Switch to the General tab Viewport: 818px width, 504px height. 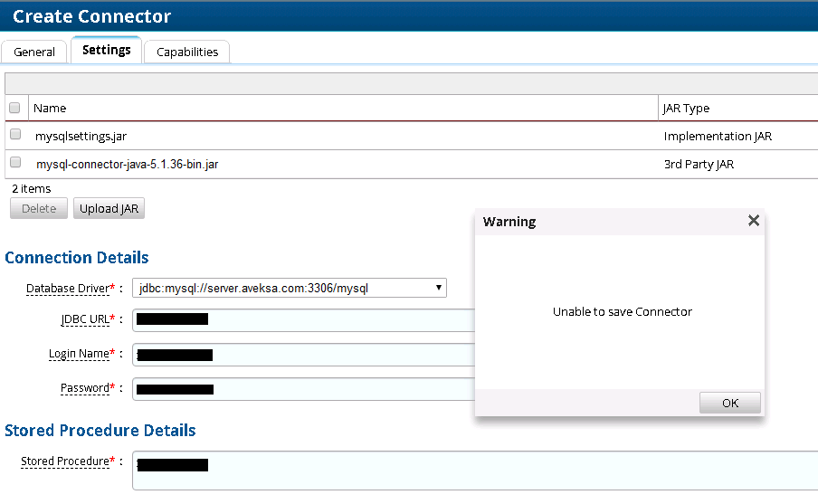click(34, 52)
